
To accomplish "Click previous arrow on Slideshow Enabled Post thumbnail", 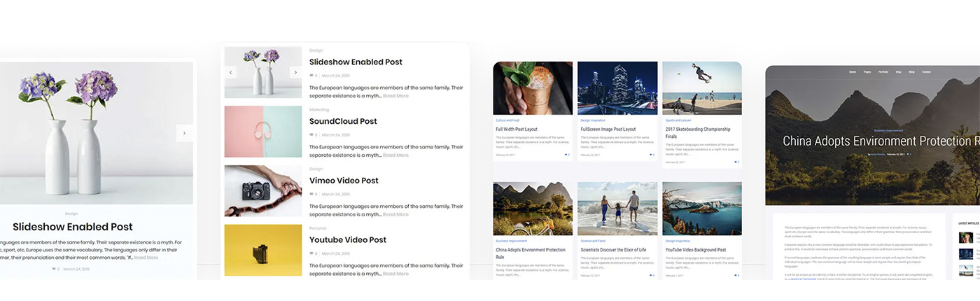I will point(231,72).
